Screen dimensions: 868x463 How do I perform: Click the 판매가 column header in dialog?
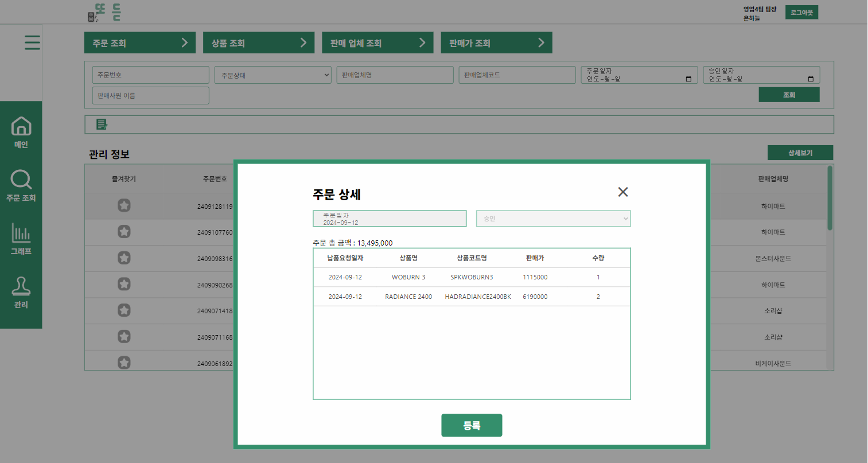(535, 258)
